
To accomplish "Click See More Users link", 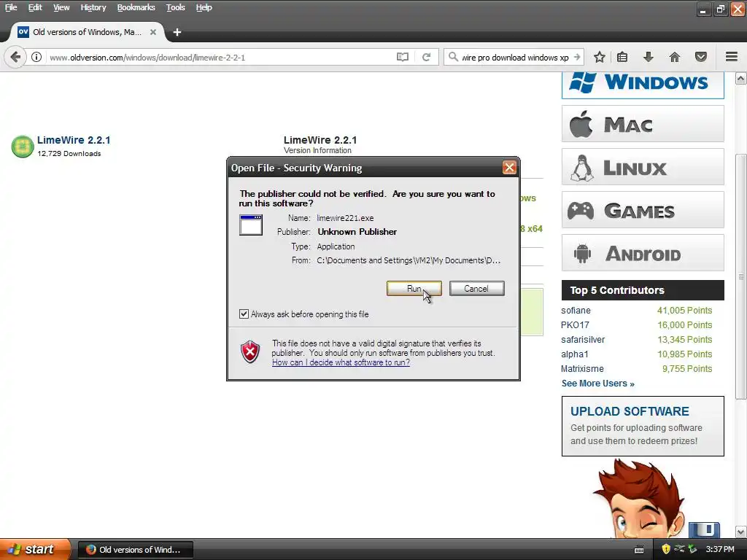I will 598,384.
